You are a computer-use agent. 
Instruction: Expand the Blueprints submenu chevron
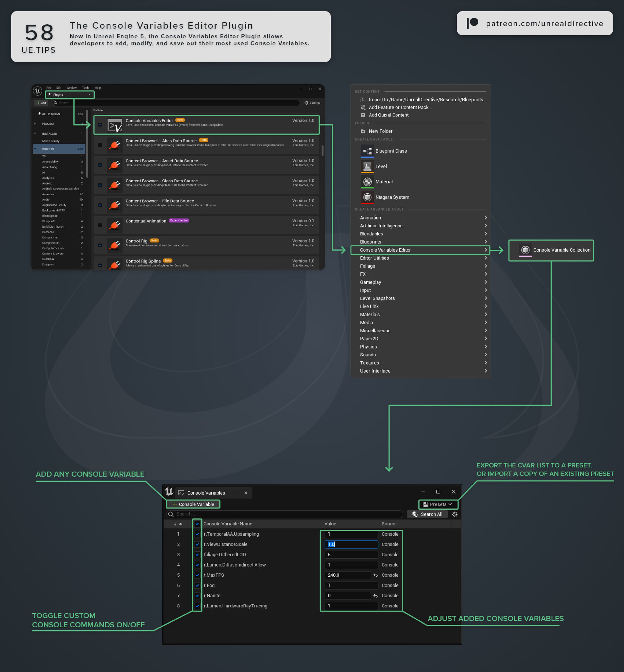(486, 241)
